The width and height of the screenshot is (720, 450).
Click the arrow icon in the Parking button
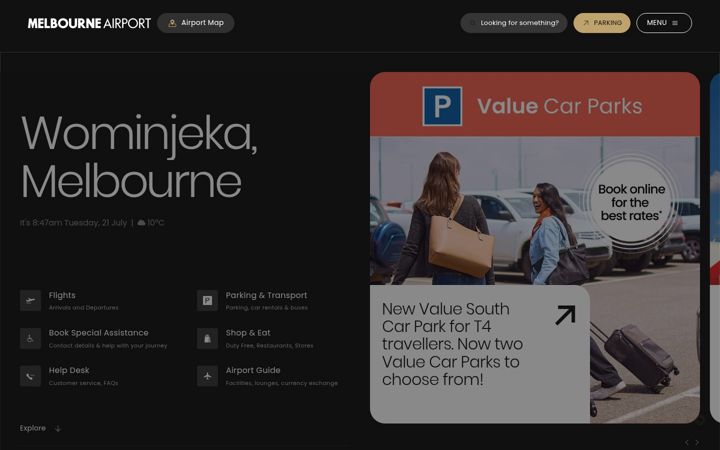point(586,23)
